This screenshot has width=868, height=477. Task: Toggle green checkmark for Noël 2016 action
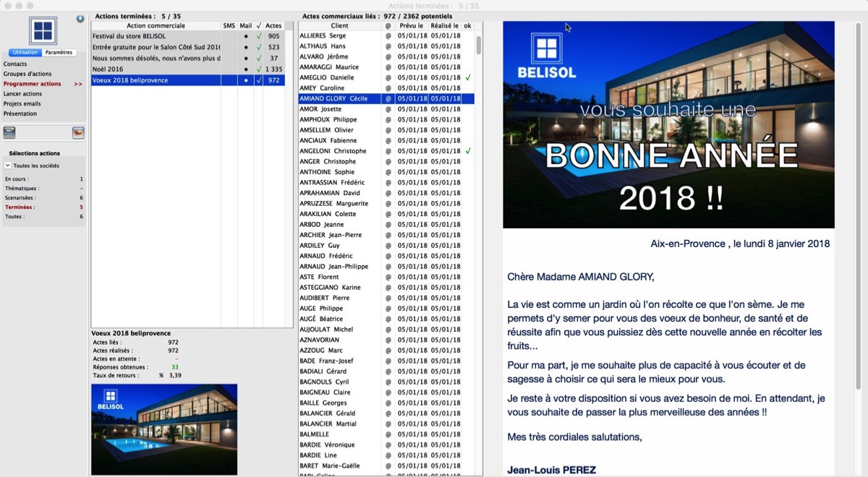(x=259, y=69)
